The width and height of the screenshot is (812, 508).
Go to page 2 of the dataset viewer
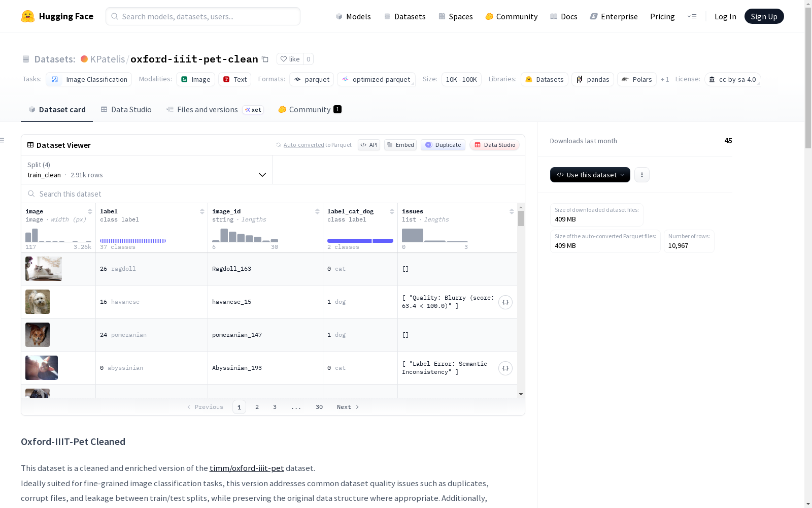coord(257,407)
